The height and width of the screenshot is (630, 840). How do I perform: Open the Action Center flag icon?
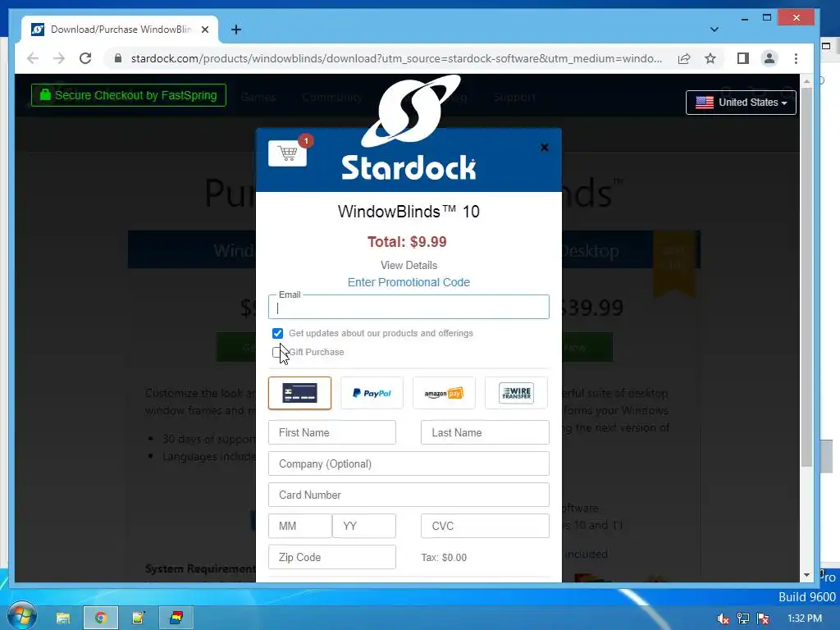coord(764,619)
